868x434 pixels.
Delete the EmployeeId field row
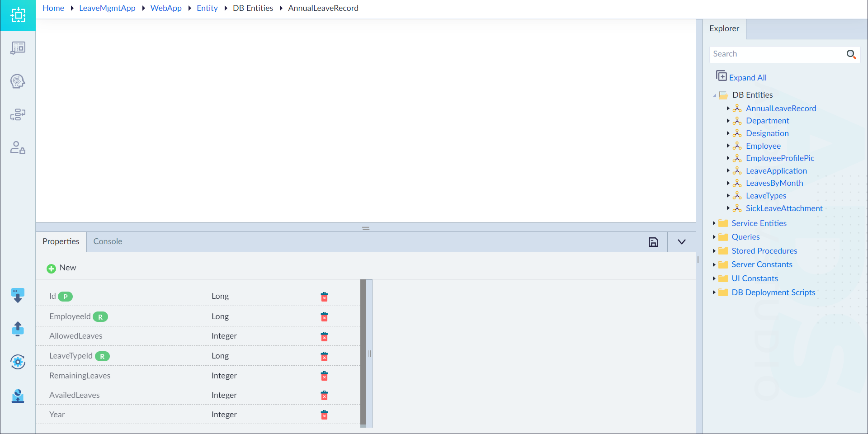[324, 316]
